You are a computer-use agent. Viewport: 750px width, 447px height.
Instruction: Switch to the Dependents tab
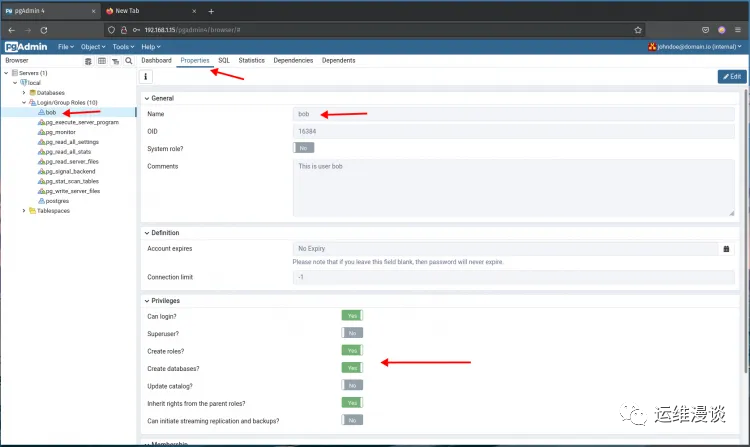click(339, 61)
